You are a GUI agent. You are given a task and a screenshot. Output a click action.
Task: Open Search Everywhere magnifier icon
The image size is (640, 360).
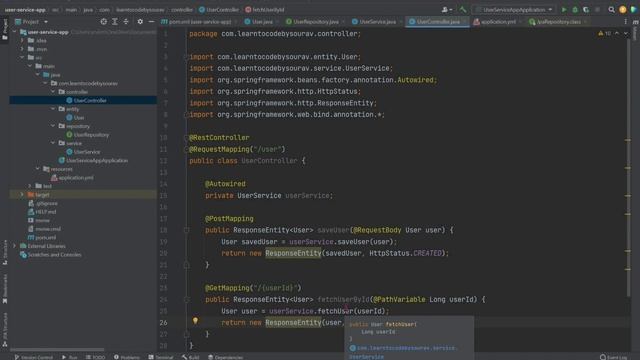611,9
